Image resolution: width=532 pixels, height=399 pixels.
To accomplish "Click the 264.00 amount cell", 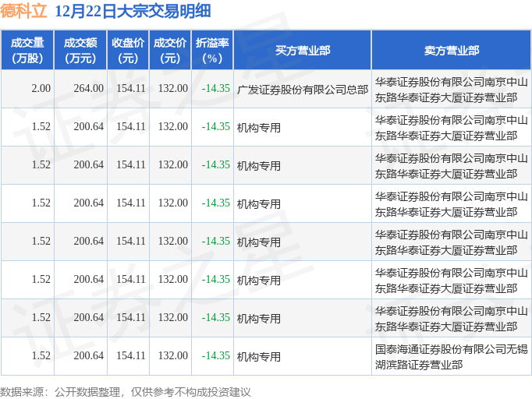I will point(89,89).
